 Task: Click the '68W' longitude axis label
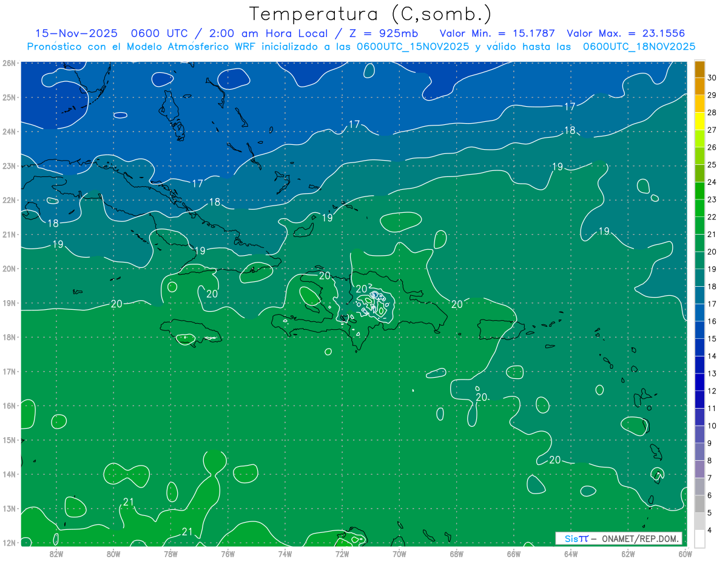pyautogui.click(x=456, y=554)
